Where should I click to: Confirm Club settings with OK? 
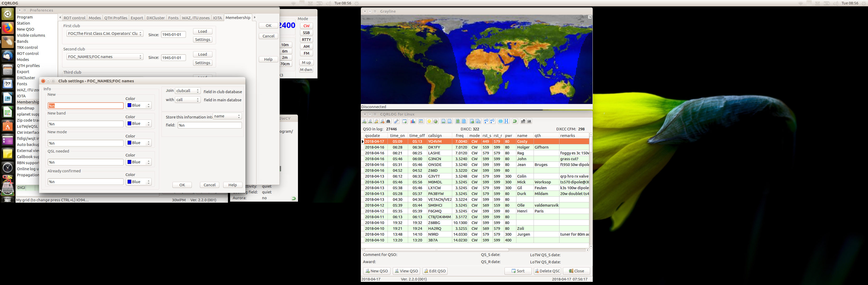[182, 185]
